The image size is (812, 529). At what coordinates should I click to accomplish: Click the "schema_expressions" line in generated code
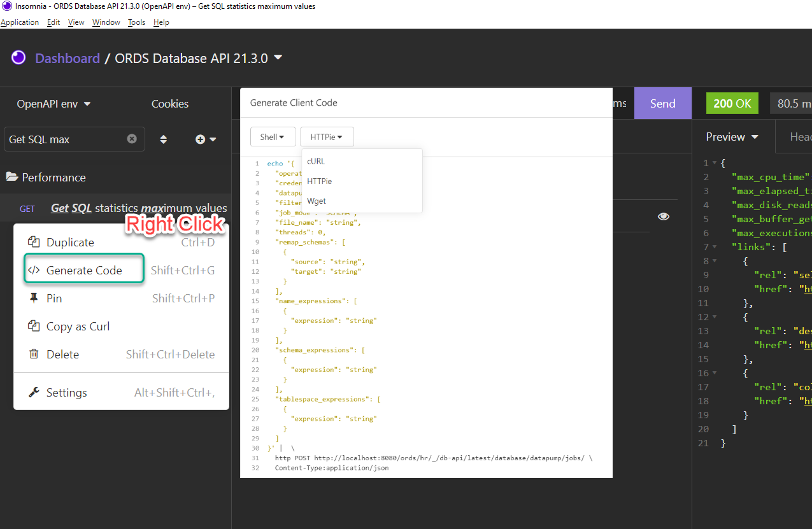click(x=320, y=350)
